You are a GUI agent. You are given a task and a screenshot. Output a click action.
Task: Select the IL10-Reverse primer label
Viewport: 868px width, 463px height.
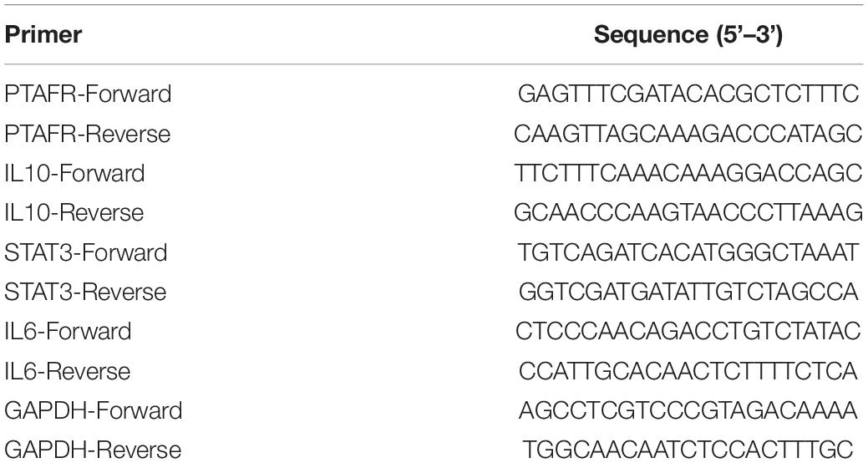(74, 212)
